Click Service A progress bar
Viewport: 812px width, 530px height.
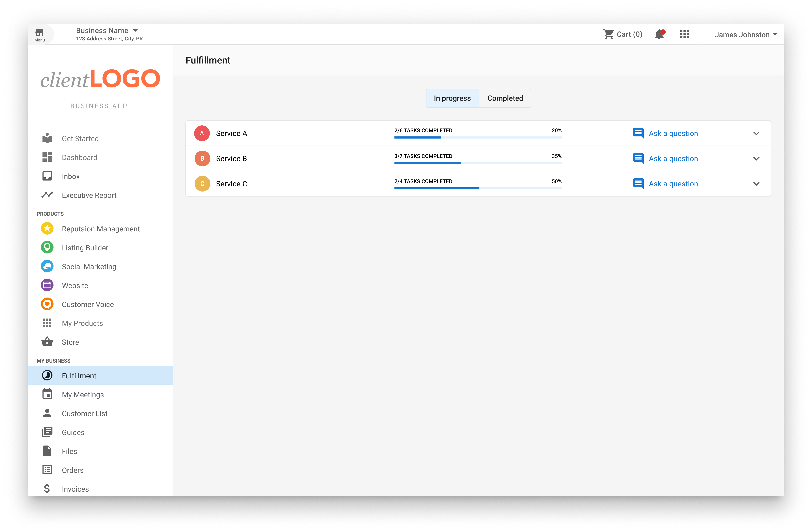(x=478, y=137)
